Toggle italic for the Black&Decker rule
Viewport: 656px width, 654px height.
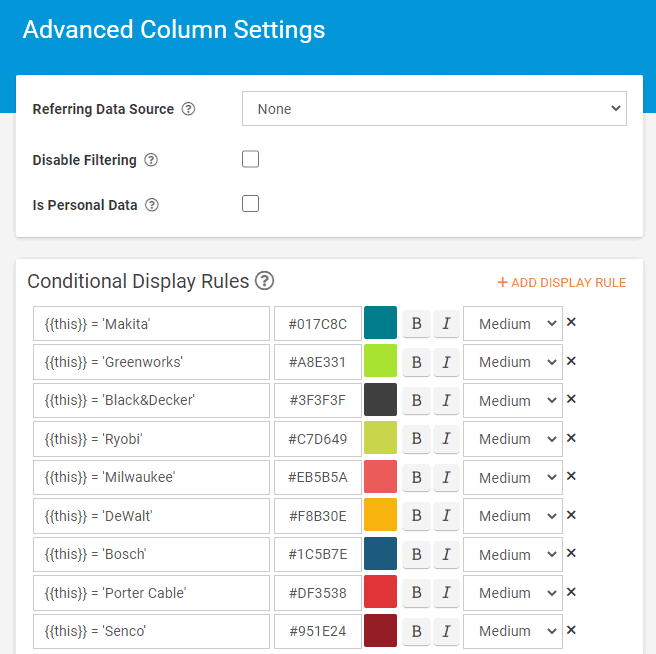pyautogui.click(x=446, y=400)
